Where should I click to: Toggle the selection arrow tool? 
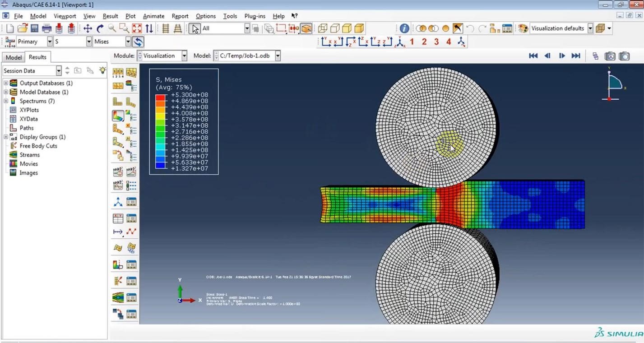[x=195, y=28]
